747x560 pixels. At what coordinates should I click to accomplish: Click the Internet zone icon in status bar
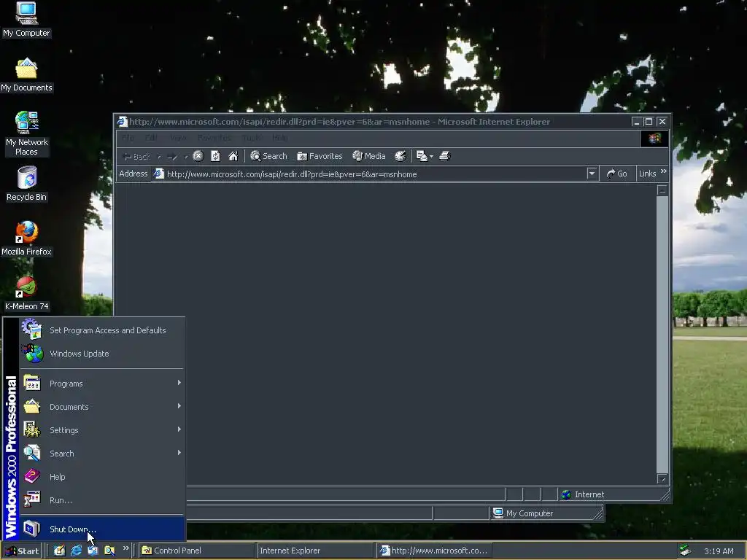pyautogui.click(x=566, y=494)
